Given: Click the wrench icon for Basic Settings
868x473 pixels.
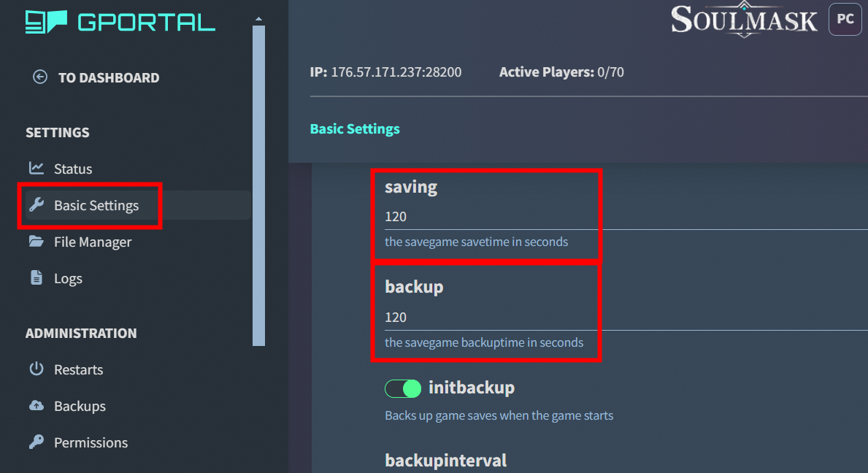Looking at the screenshot, I should tap(37, 205).
